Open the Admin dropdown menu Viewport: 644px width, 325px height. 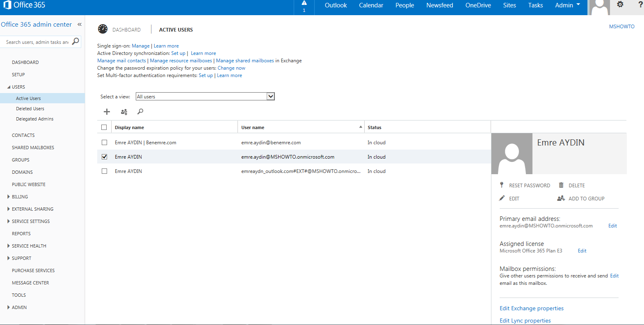(567, 5)
